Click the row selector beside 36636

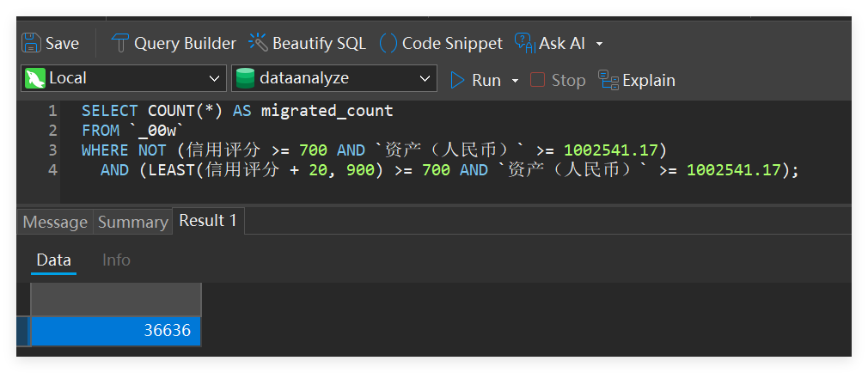[x=23, y=331]
